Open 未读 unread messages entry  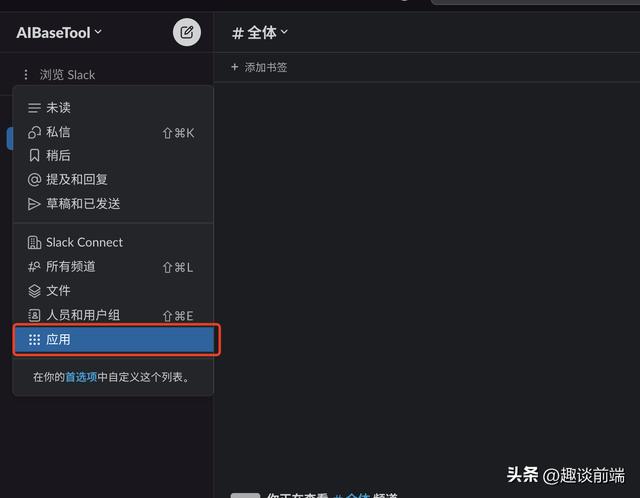[58, 108]
